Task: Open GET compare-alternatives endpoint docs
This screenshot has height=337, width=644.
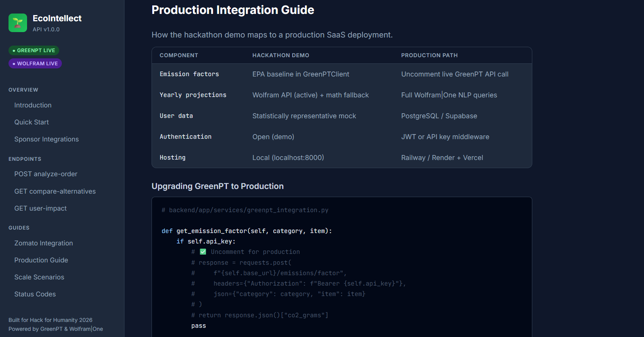Action: (x=55, y=191)
